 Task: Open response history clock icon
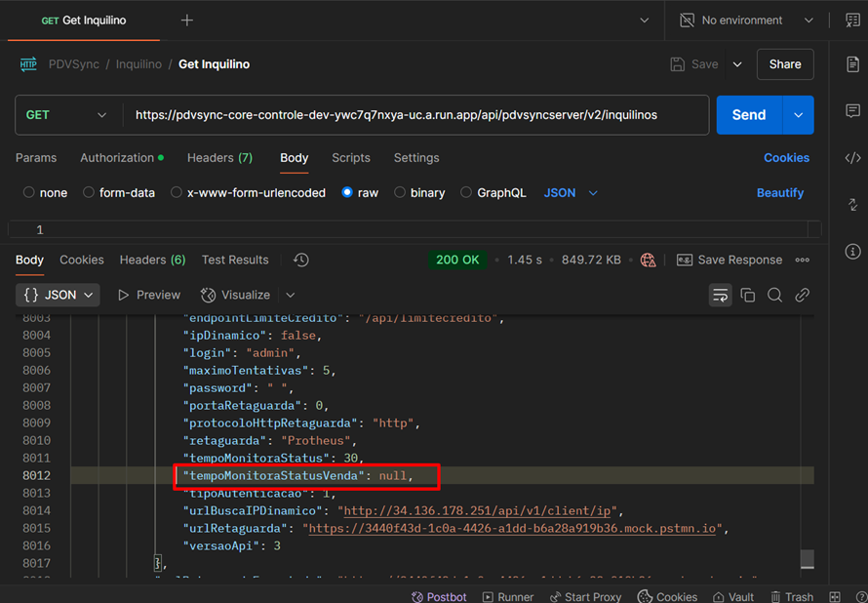pyautogui.click(x=301, y=260)
